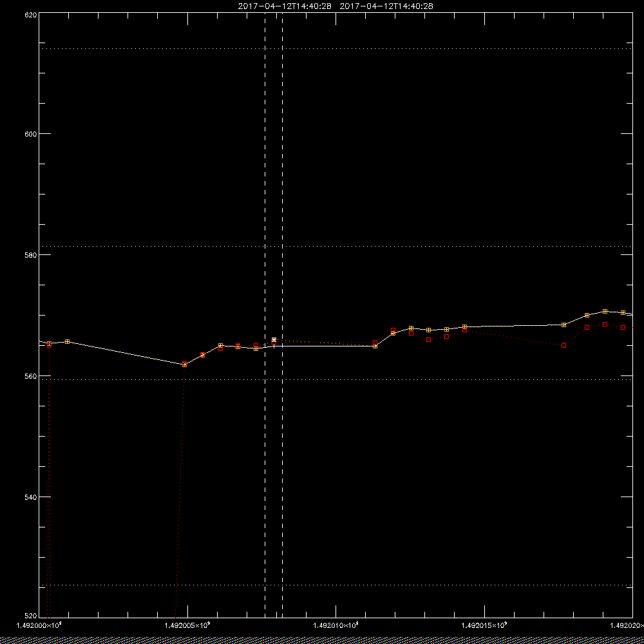Click the lowest data point near 562
Image resolution: width=644 pixels, height=644 pixels.
click(184, 365)
